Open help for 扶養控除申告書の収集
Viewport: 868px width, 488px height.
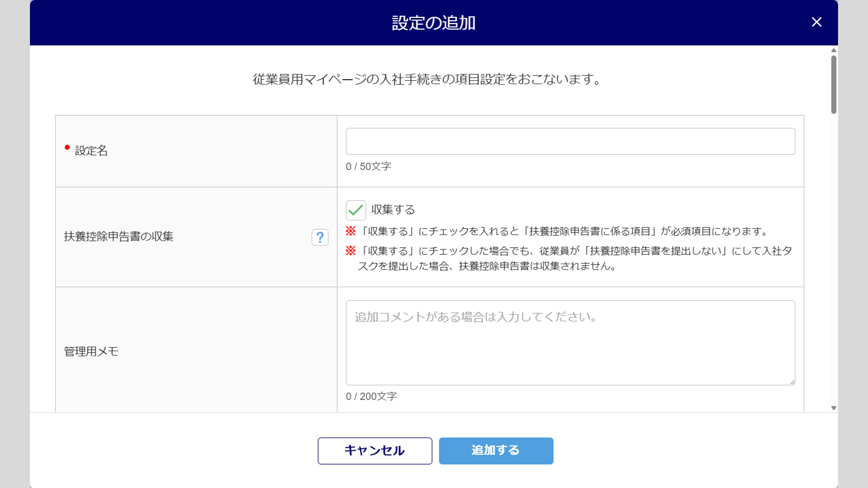pyautogui.click(x=320, y=237)
